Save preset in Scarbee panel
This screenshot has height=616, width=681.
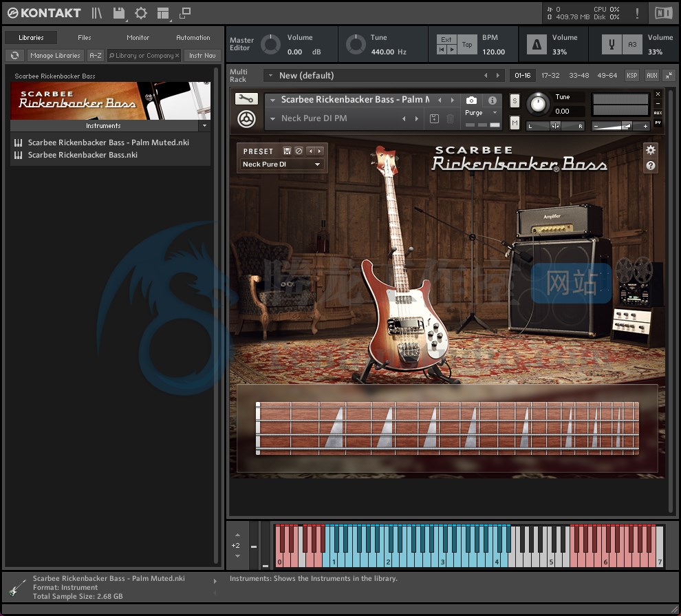pos(287,151)
